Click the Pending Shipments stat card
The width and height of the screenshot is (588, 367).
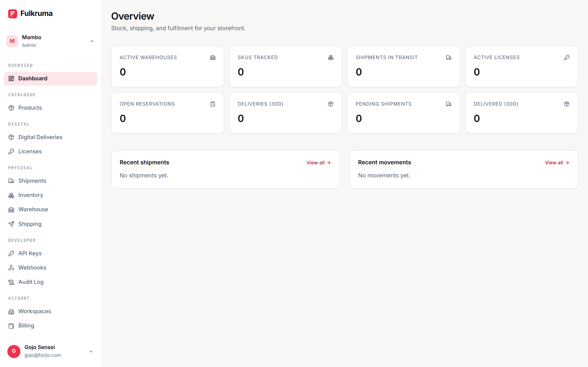pyautogui.click(x=403, y=113)
